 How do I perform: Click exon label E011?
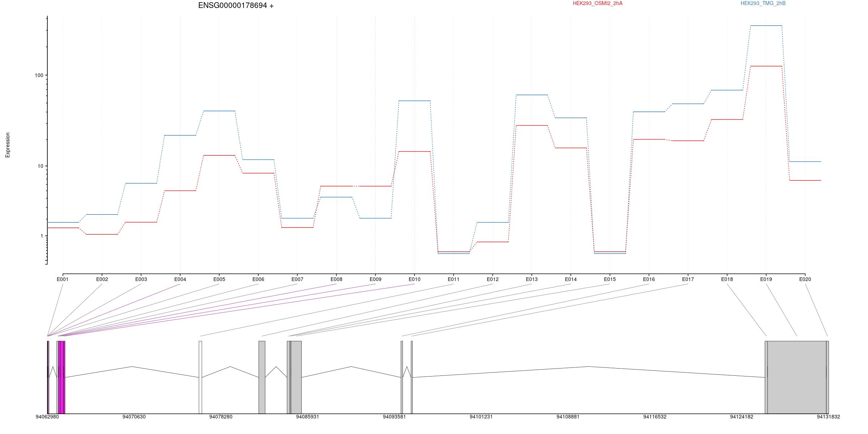pyautogui.click(x=454, y=279)
